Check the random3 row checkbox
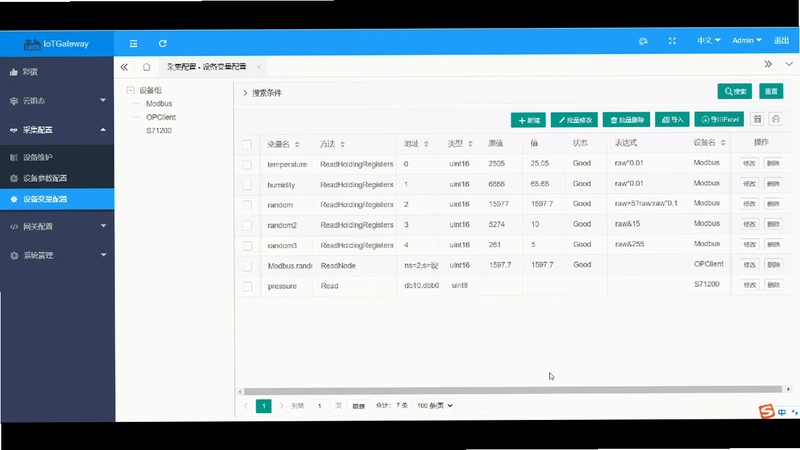The width and height of the screenshot is (800, 450). coord(247,246)
